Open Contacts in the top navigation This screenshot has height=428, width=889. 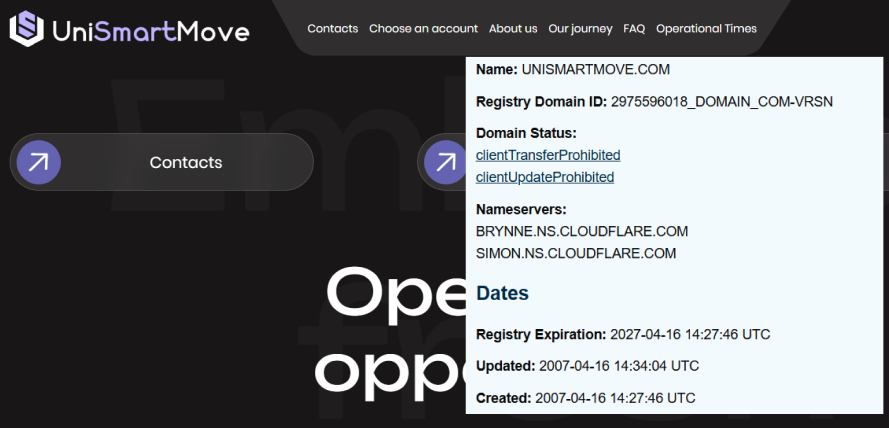[332, 29]
